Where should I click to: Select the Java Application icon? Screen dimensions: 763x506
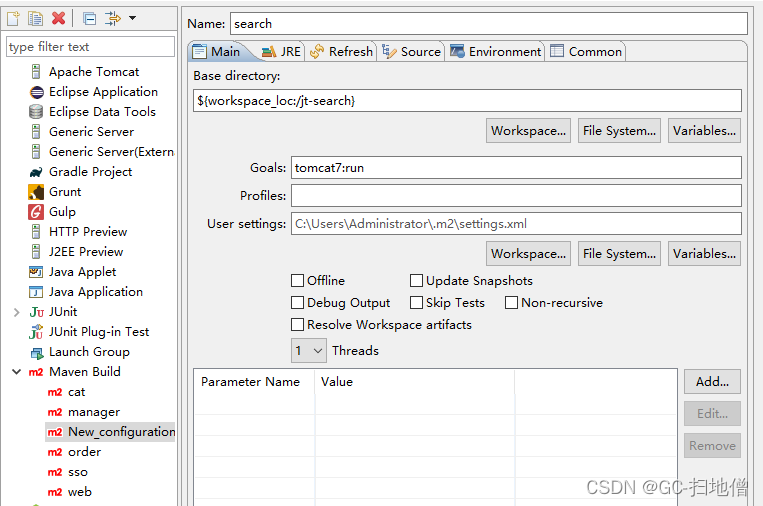pos(36,291)
